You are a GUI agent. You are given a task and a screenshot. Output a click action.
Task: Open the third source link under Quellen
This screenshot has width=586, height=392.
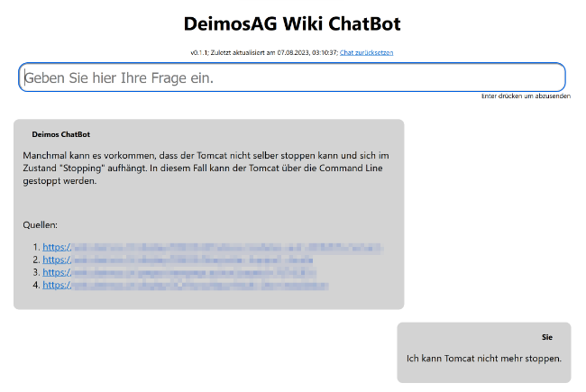[179, 272]
